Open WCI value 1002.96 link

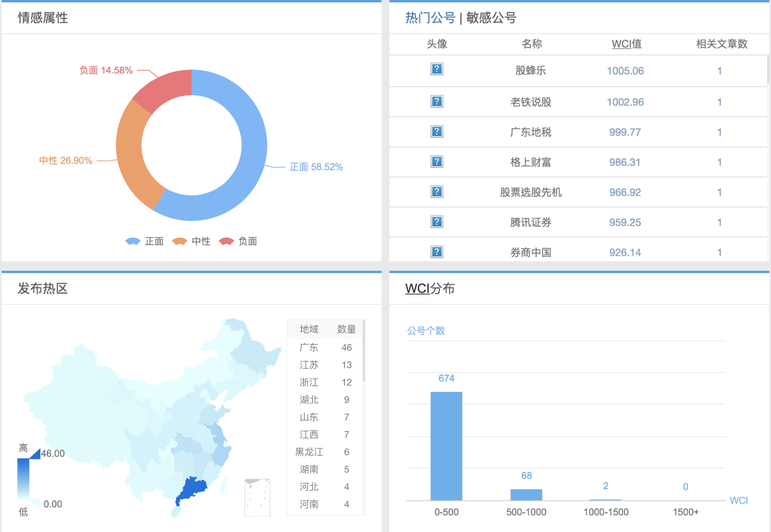click(625, 102)
